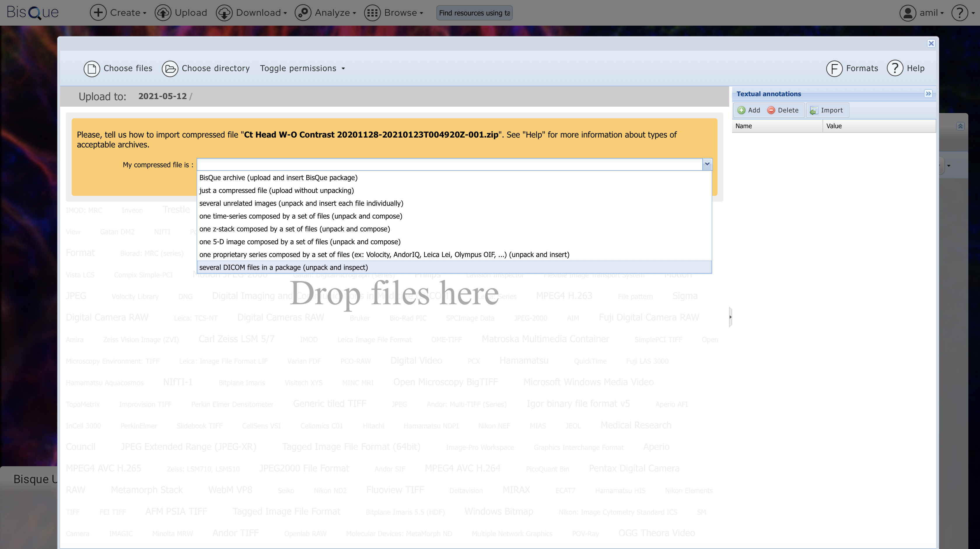
Task: Add a textual annotation
Action: (x=748, y=110)
